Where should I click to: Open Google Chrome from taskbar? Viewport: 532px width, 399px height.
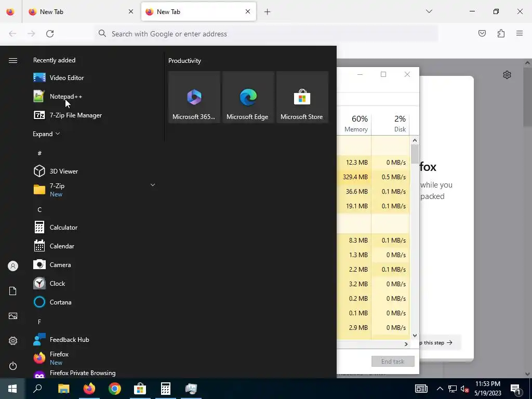115,389
